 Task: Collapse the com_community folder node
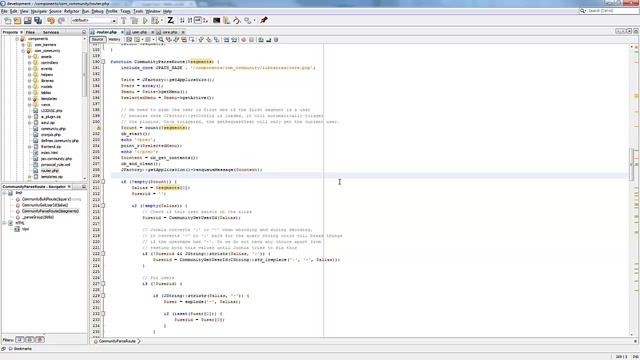click(23, 51)
